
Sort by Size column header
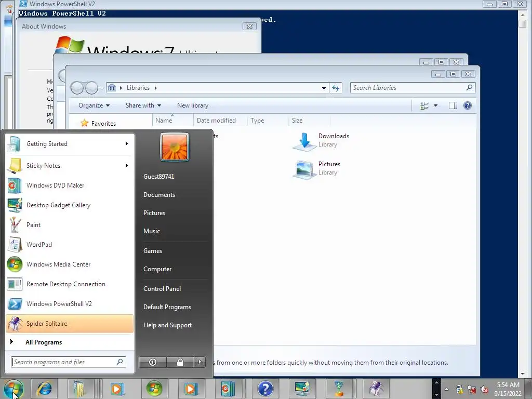309,121
